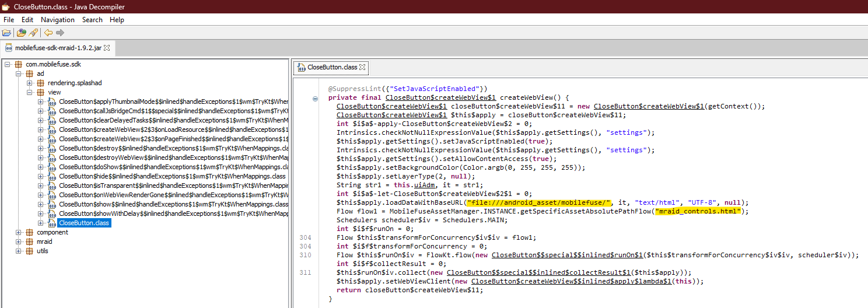
Task: Close the CloseButton.class editor tab
Action: click(x=362, y=67)
